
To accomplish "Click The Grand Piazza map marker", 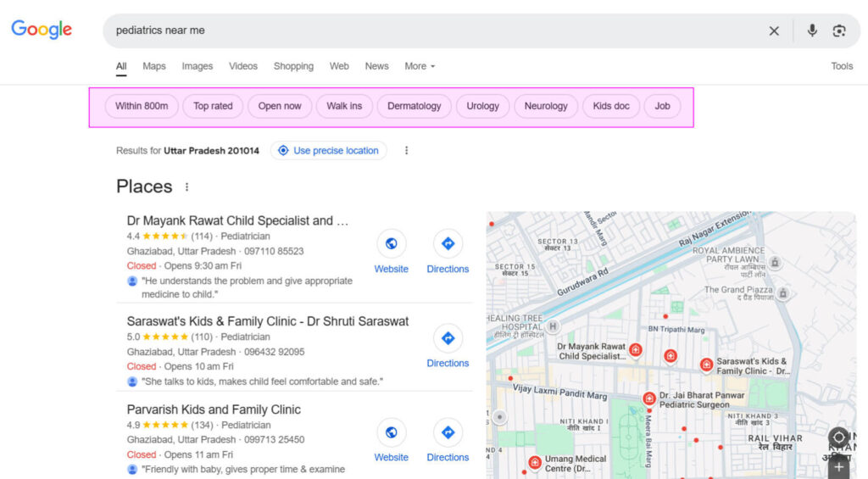I will tap(782, 293).
